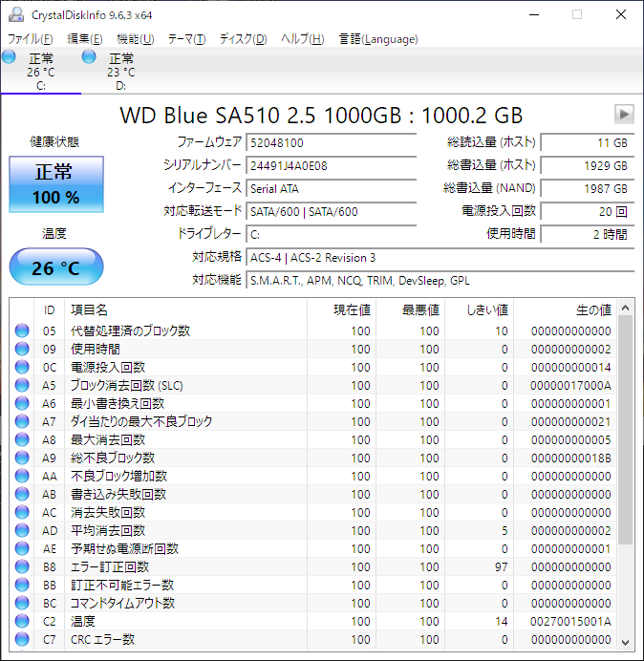Open the 言語(Language) menu
644x661 pixels.
(378, 39)
